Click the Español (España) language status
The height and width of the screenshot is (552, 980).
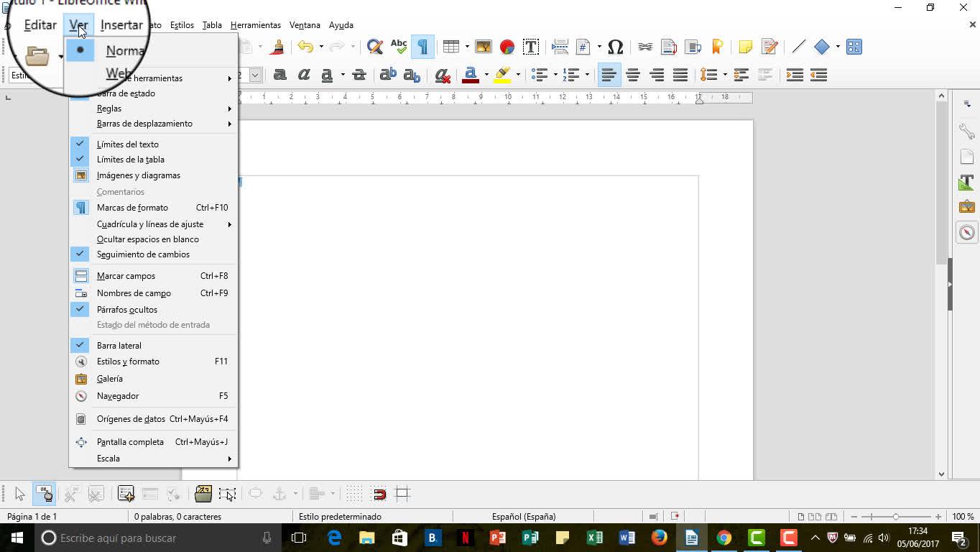(523, 516)
